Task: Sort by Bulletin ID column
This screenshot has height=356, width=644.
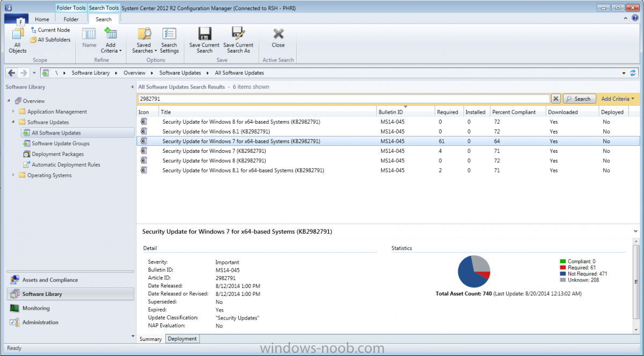Action: coord(405,112)
